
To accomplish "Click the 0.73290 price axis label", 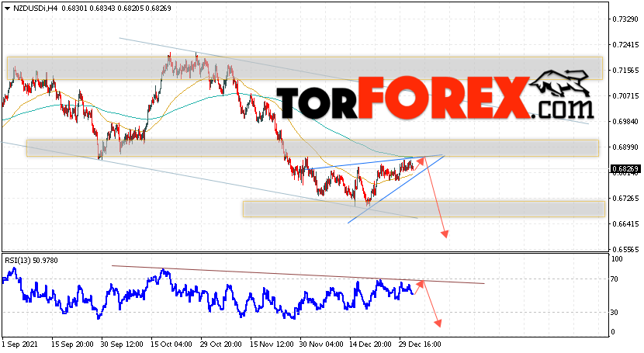I will [x=625, y=19].
